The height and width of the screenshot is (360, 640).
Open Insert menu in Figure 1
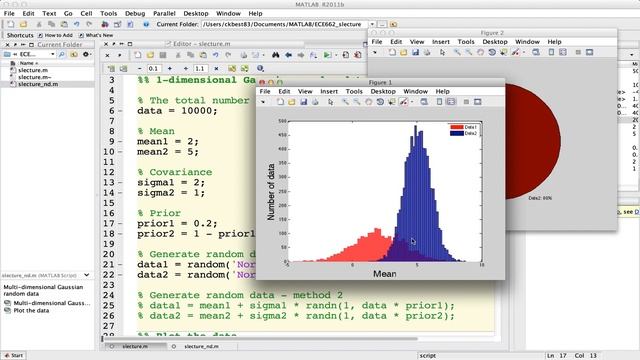click(x=329, y=91)
